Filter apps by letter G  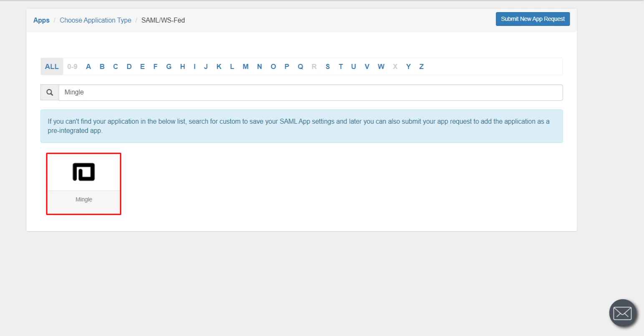pyautogui.click(x=169, y=66)
